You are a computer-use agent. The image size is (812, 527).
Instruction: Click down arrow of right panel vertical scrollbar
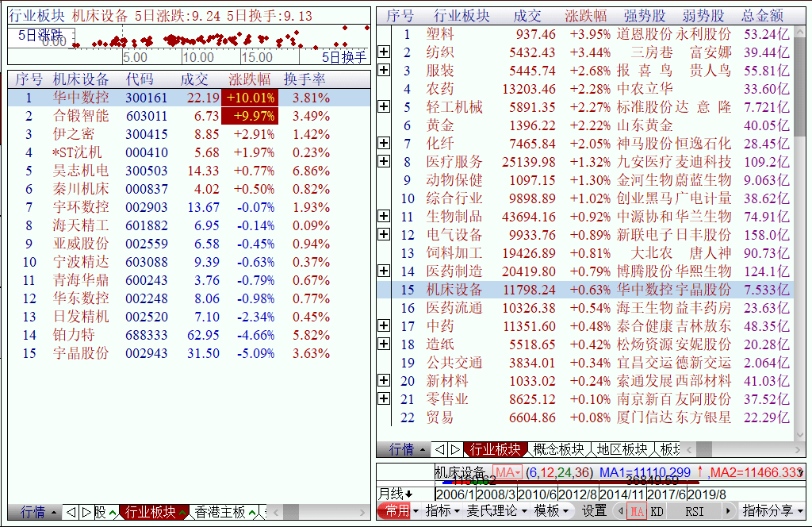point(799,435)
